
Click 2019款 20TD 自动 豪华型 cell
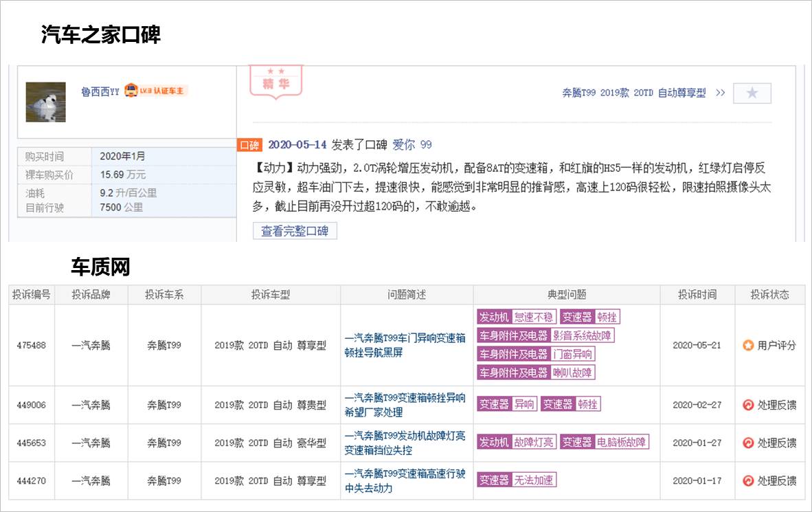(270, 443)
